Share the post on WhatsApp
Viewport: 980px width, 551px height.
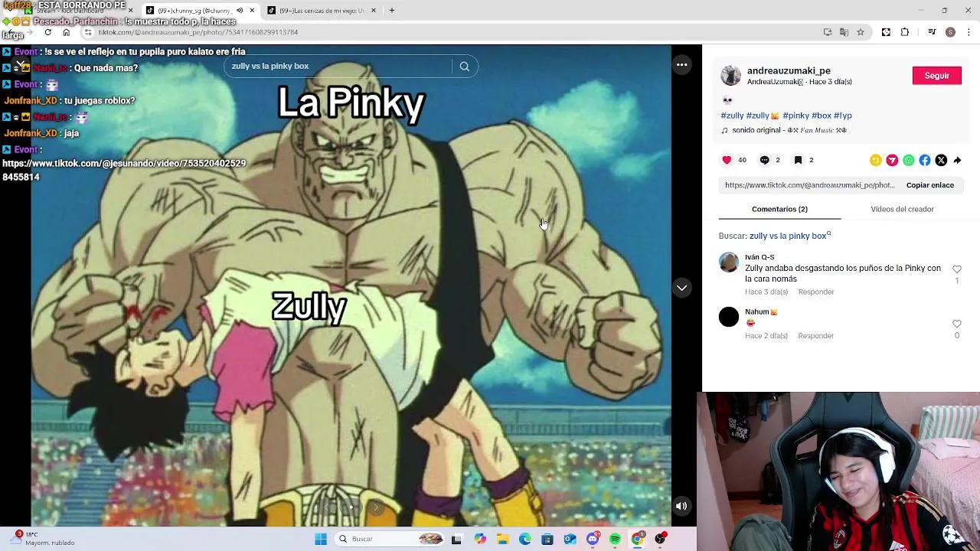tap(908, 160)
